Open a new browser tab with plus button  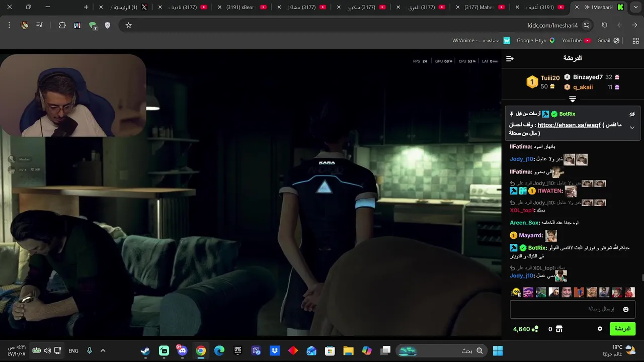click(x=86, y=7)
